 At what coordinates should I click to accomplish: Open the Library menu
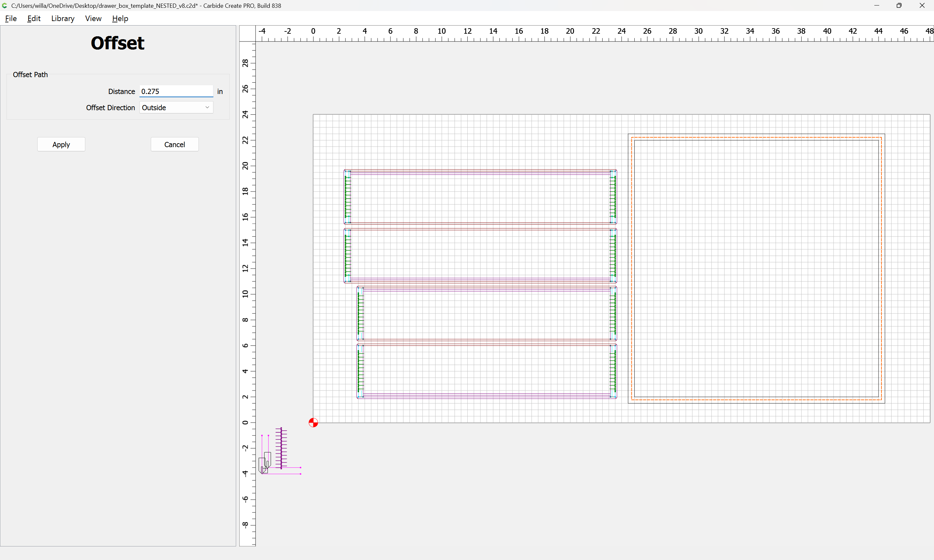[x=63, y=18]
